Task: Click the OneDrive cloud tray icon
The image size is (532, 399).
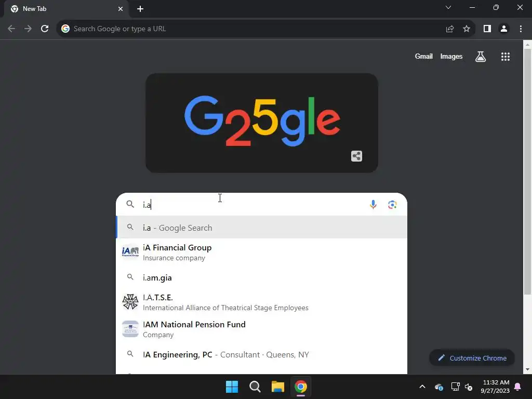Action: pyautogui.click(x=438, y=387)
